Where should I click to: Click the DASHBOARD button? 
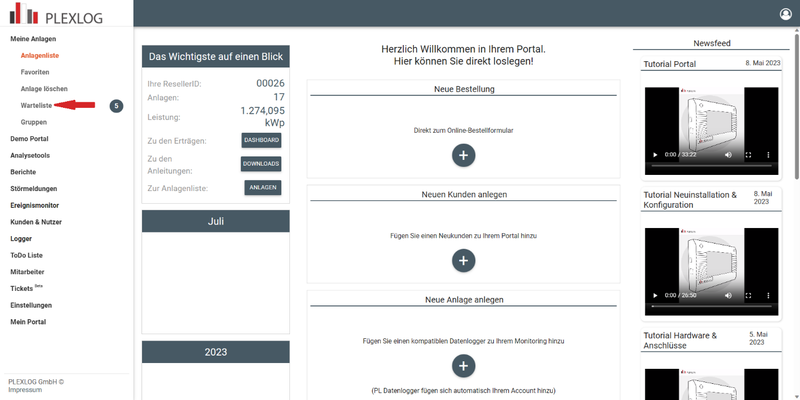tap(261, 140)
